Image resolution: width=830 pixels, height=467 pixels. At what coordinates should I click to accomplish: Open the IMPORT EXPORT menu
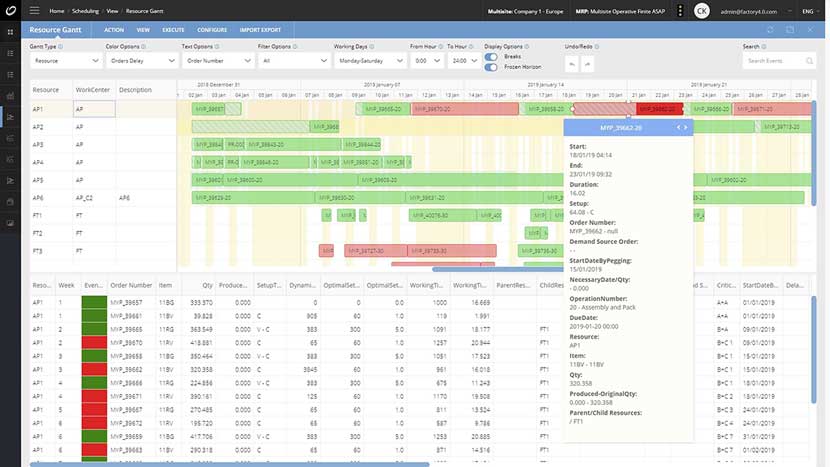[260, 30]
